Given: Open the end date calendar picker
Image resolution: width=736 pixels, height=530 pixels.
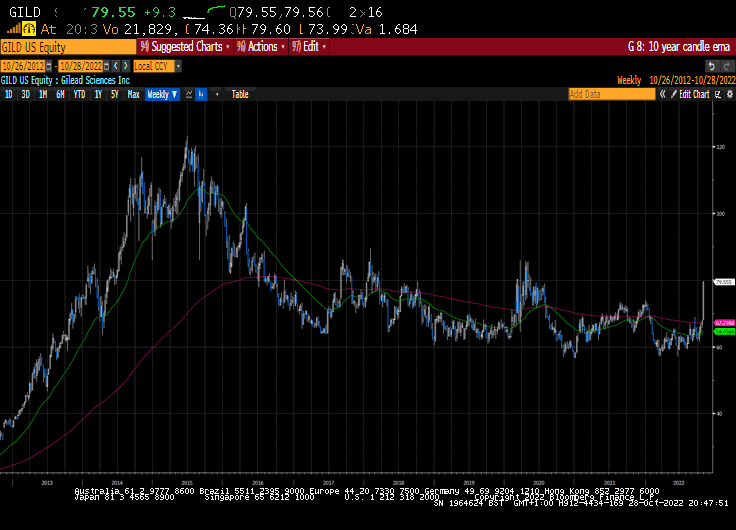Looking at the screenshot, I should (x=107, y=66).
